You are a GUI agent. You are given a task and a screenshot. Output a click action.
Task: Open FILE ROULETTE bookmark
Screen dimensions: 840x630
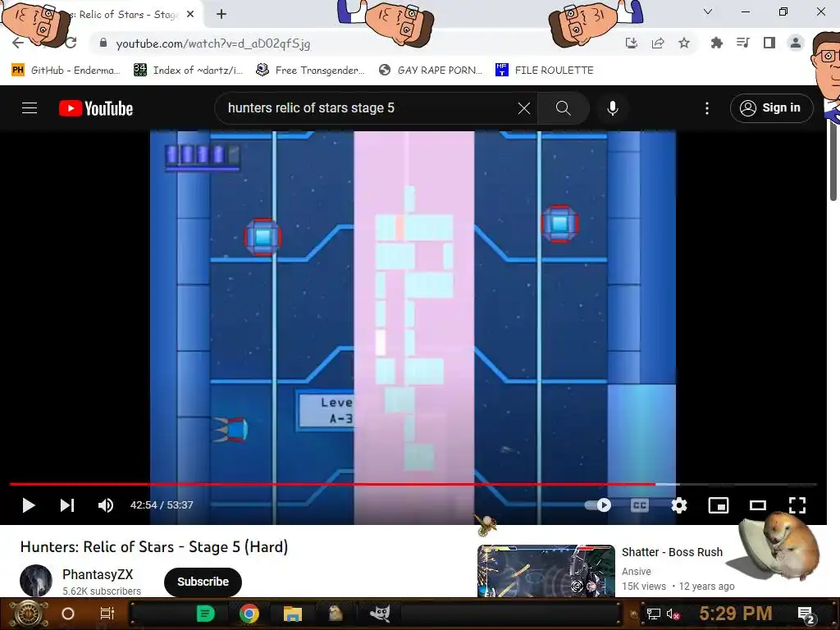[x=545, y=71]
